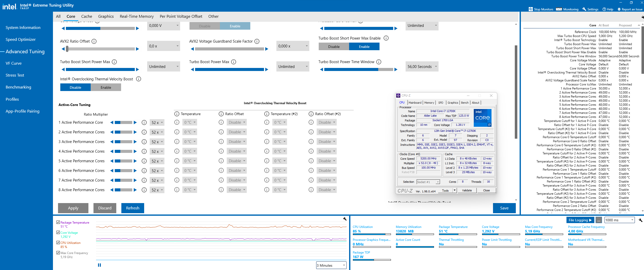
Task: Toggle Max Core Frequency graph checkbox
Action: (x=58, y=253)
